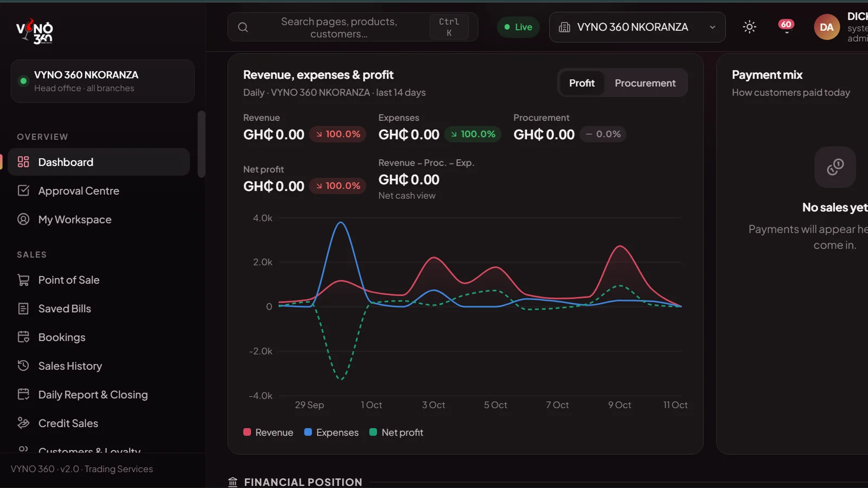Click the Dashboard grid icon
The height and width of the screenshot is (488, 868).
tap(23, 162)
